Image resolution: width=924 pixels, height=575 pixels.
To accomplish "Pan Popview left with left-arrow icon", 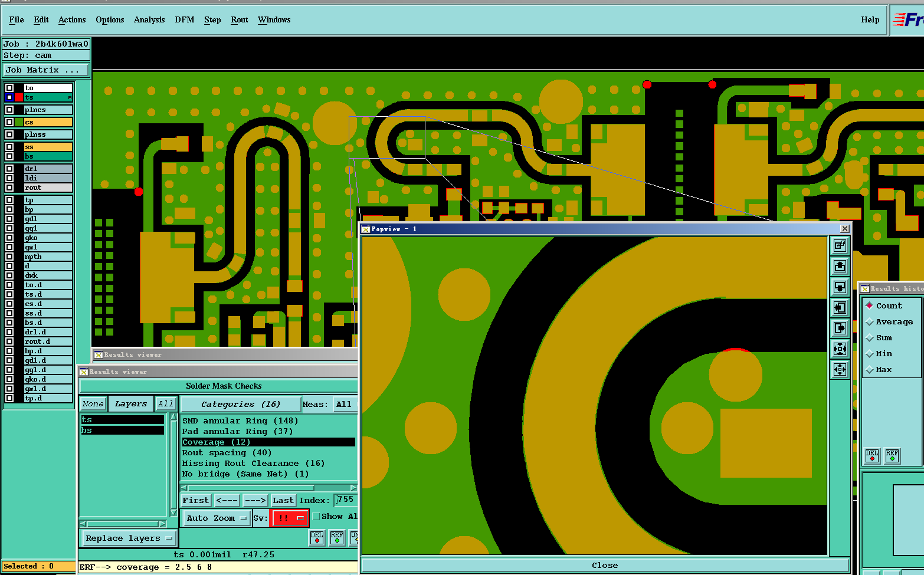I will point(840,307).
